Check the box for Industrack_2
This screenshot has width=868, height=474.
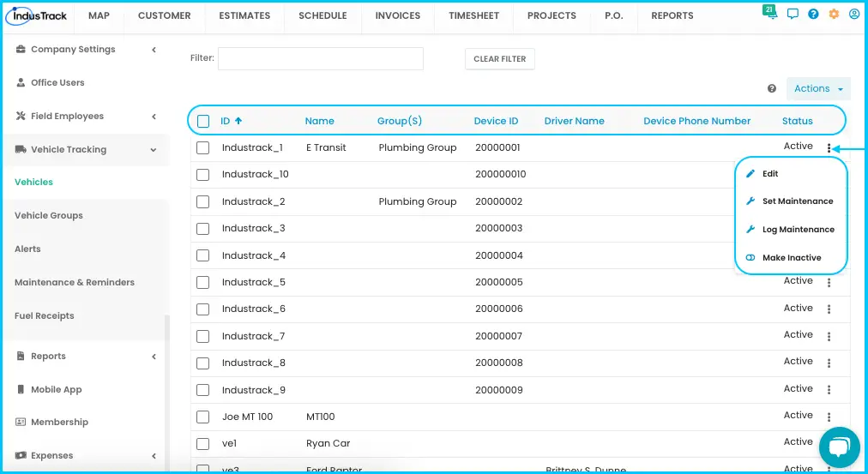202,202
